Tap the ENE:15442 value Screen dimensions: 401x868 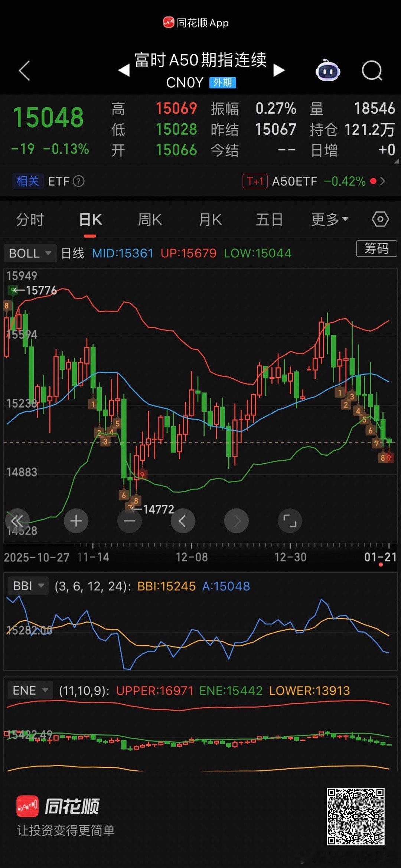point(231,691)
